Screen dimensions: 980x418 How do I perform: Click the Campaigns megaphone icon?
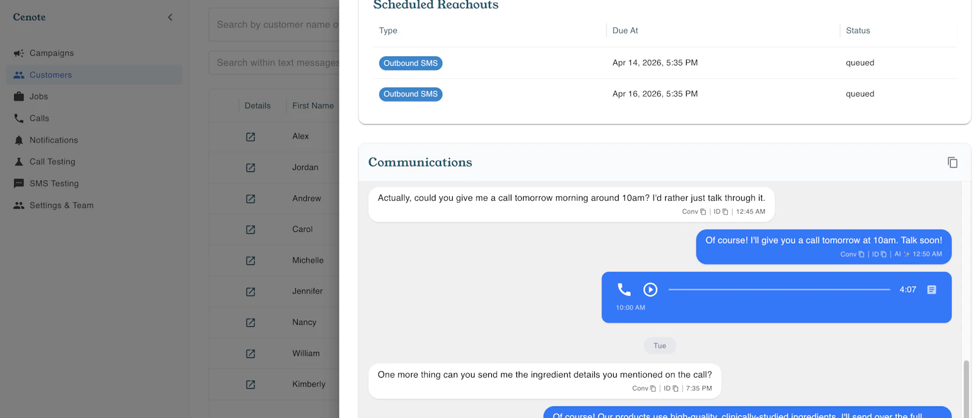(19, 53)
